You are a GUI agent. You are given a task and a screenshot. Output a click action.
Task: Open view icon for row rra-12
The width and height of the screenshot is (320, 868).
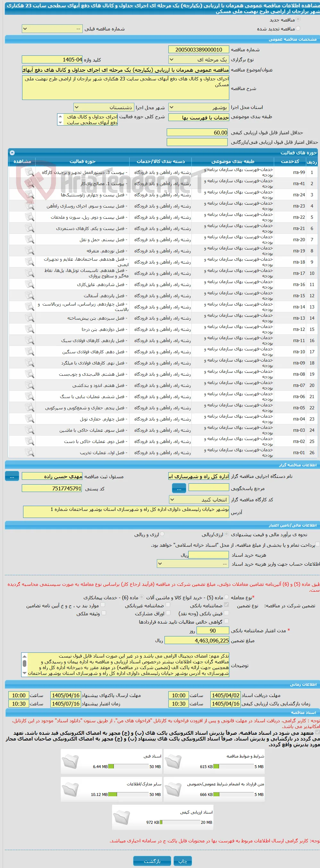click(x=30, y=329)
